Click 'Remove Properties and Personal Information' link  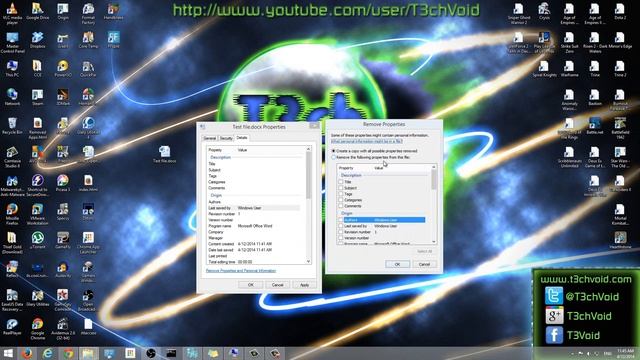pos(241,271)
